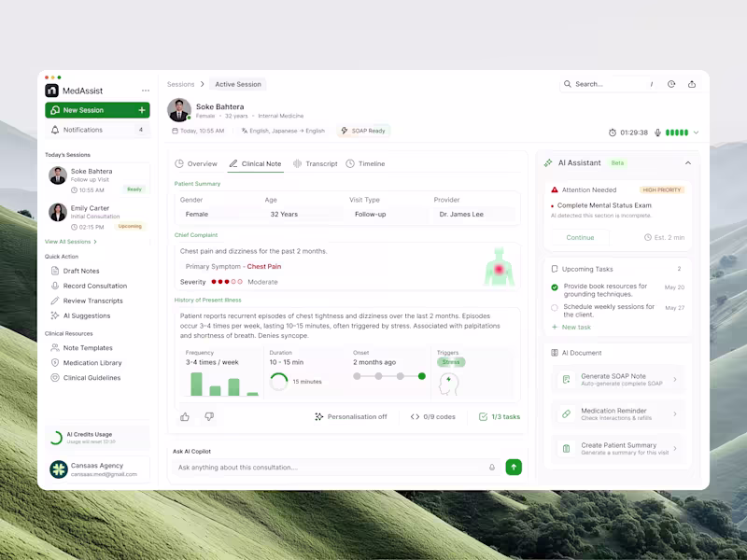Open the 0/9 codes button
The width and height of the screenshot is (747, 560).
click(432, 416)
